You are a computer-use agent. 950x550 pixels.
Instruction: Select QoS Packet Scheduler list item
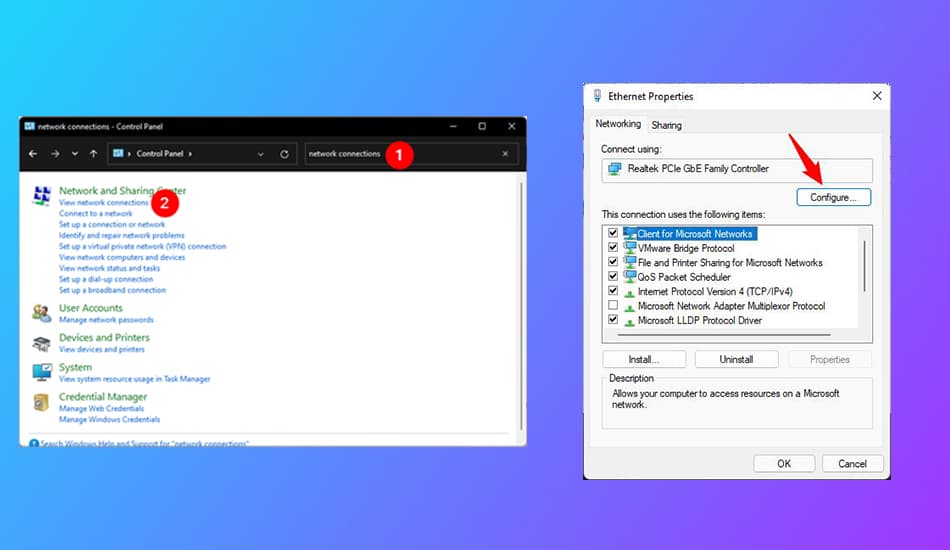pyautogui.click(x=683, y=277)
